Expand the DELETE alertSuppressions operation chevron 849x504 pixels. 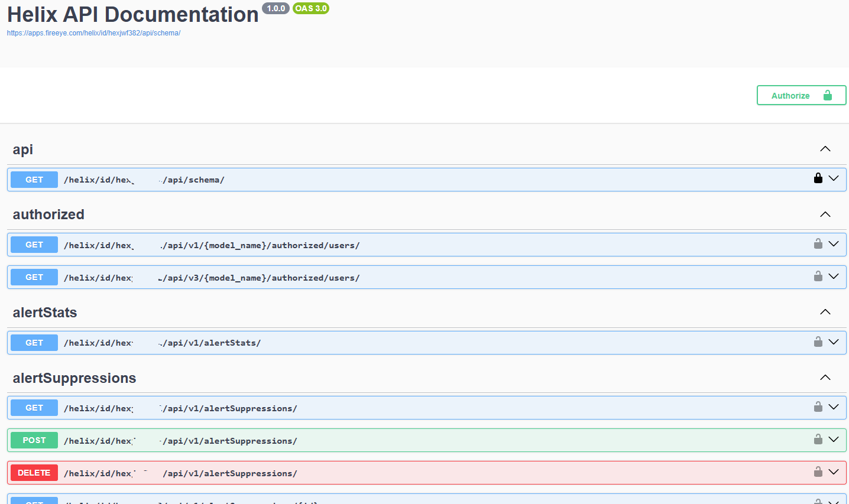coord(834,472)
